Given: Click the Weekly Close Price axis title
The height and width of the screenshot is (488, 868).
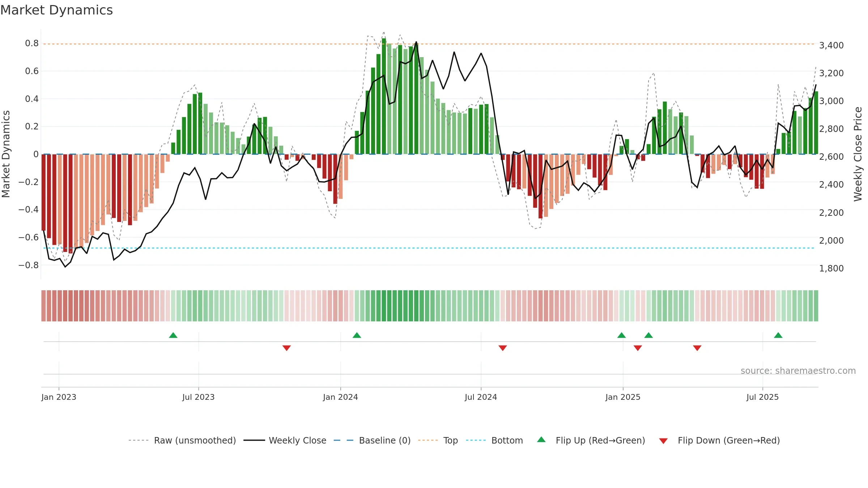Looking at the screenshot, I should click(858, 154).
